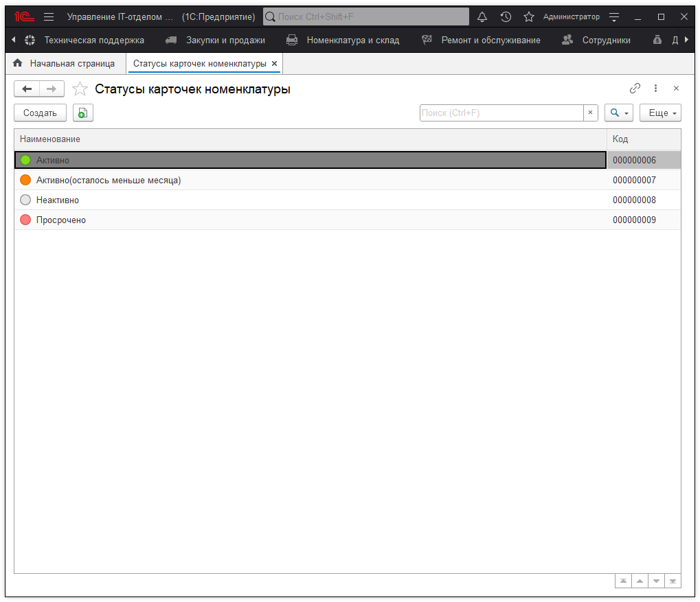The height and width of the screenshot is (602, 700).
Task: Navigate back with left arrow
Action: (x=27, y=89)
